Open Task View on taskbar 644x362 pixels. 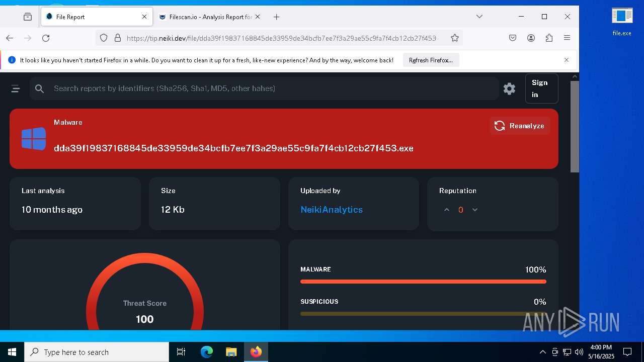pos(181,352)
